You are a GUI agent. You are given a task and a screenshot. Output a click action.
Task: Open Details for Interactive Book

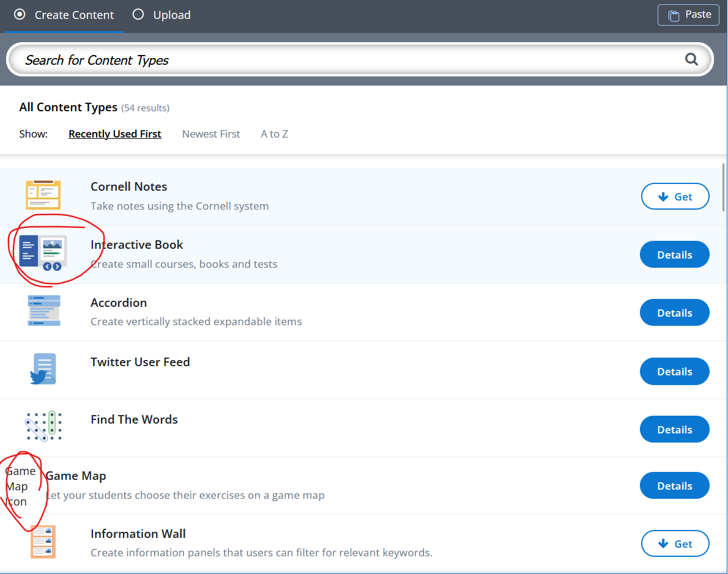[x=674, y=255]
